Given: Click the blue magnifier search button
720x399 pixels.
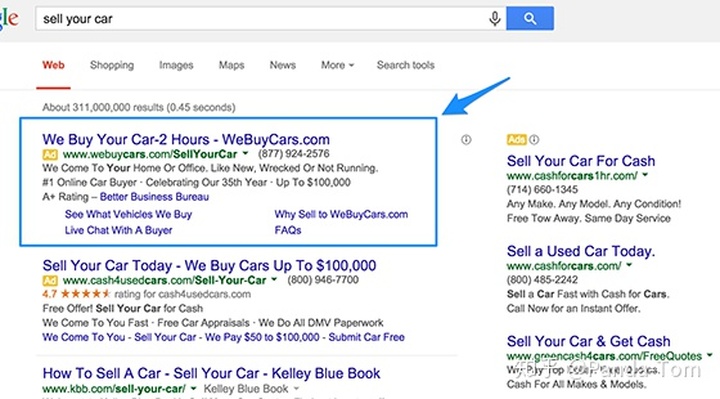Looking at the screenshot, I should tap(530, 18).
